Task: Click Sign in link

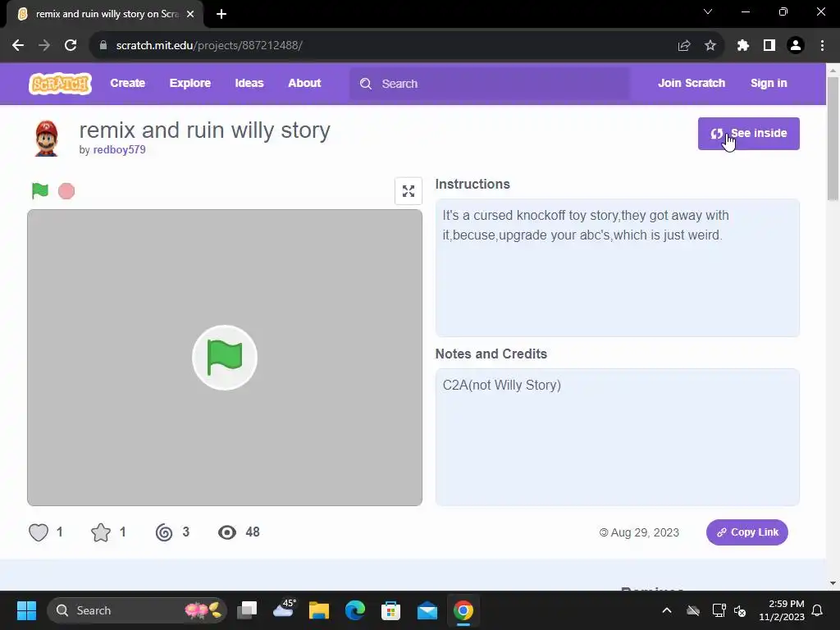Action: (x=769, y=83)
